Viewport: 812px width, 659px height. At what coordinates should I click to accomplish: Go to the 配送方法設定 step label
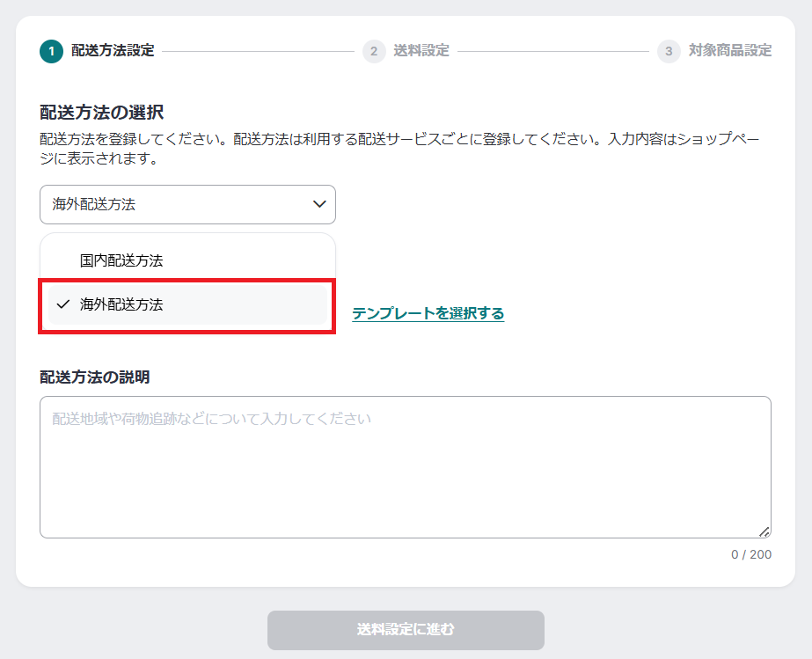coord(113,51)
